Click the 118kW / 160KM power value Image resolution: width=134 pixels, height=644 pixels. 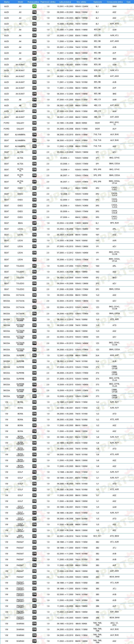82,223
